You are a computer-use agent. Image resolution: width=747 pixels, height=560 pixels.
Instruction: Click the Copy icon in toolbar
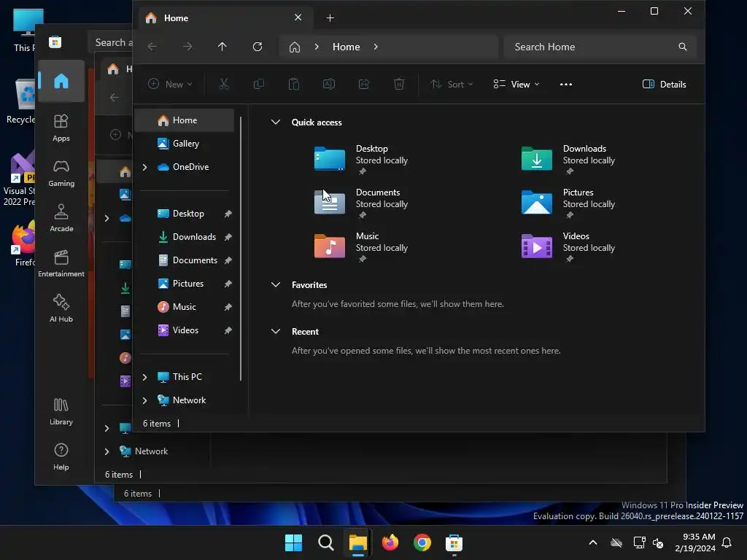pyautogui.click(x=259, y=85)
